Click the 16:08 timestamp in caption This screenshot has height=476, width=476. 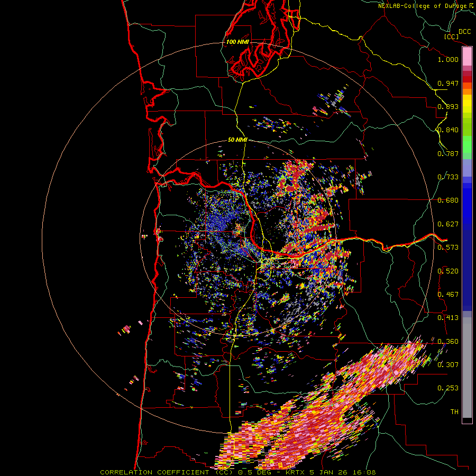coord(364,472)
